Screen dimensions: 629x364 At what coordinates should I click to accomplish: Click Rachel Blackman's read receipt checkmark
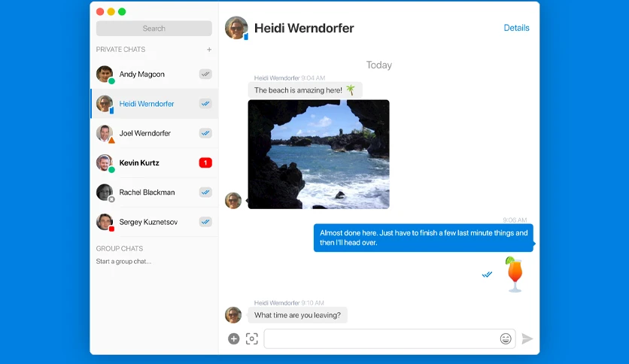point(205,193)
